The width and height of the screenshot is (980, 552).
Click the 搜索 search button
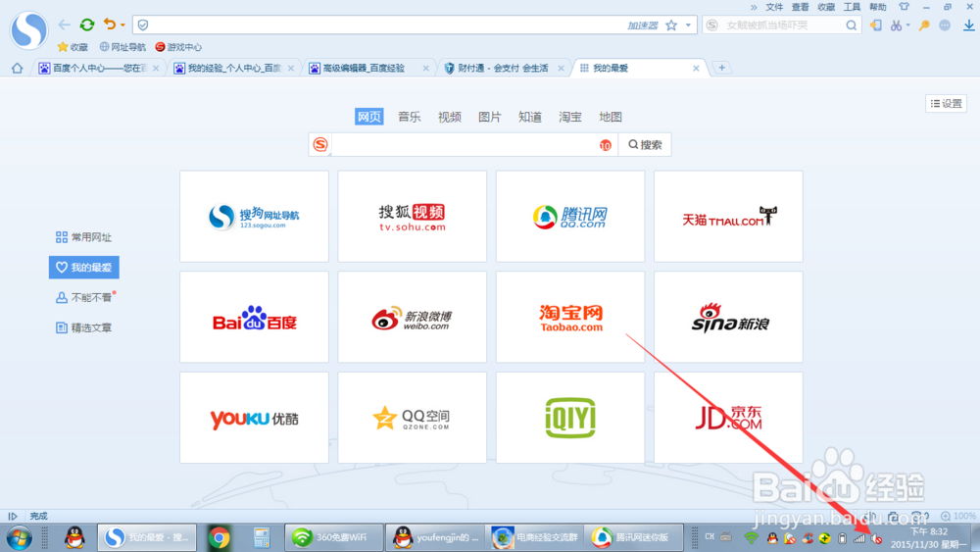(645, 144)
